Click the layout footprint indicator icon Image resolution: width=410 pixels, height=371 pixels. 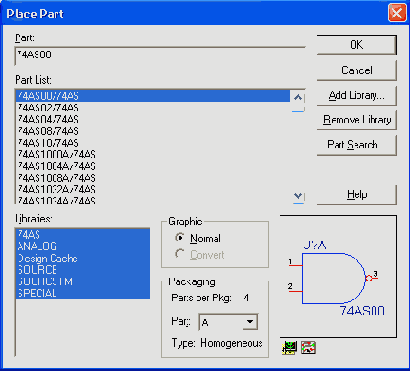coord(308,348)
